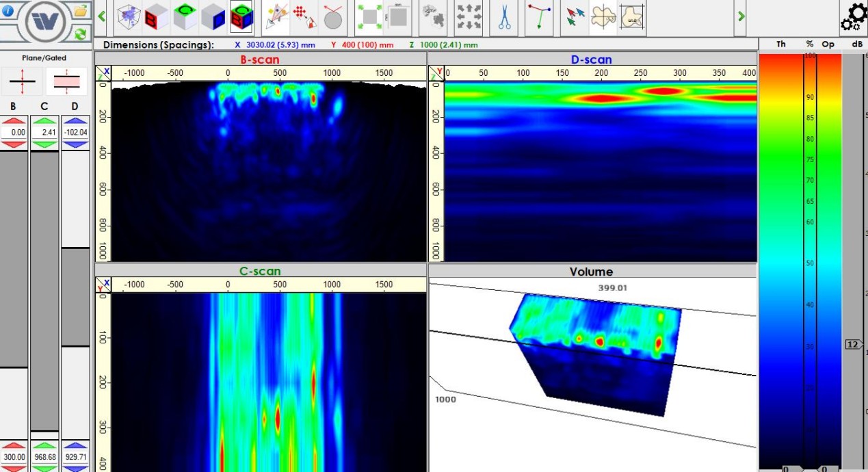868x472 pixels.
Task: Click the green refresh arrows icon
Action: (x=81, y=33)
